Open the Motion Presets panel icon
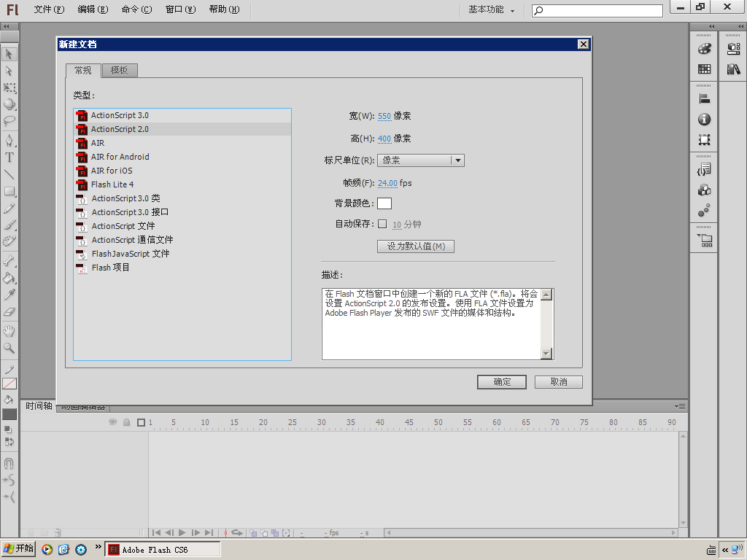Viewport: 747px width, 560px height. point(704,211)
